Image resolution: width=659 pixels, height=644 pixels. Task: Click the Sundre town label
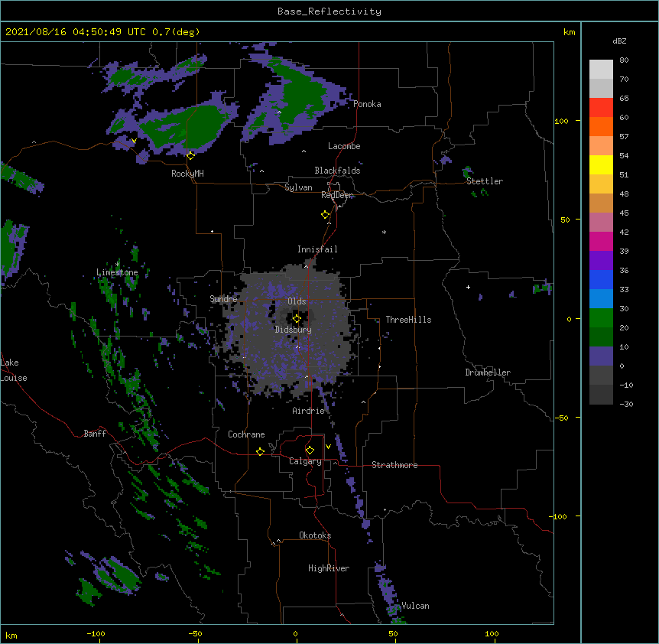pos(223,299)
